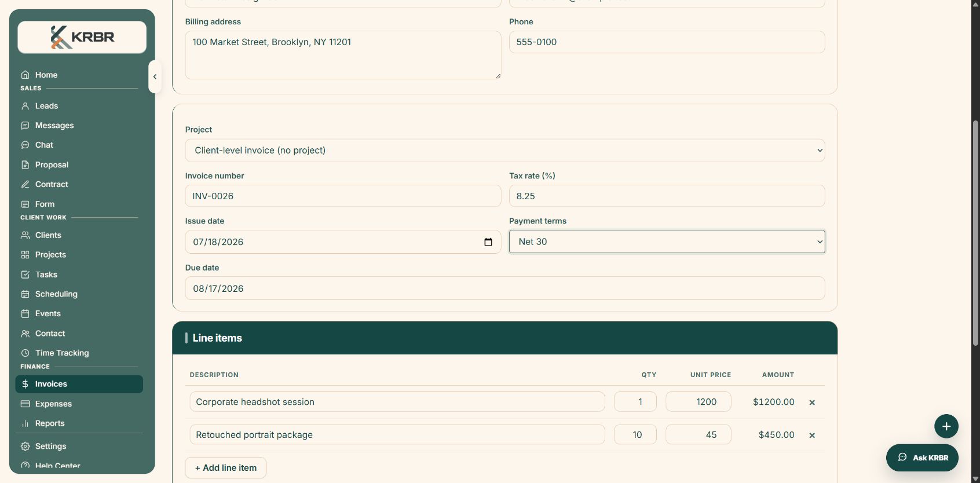
Task: Click the $1200.00 amount text
Action: pos(774,402)
